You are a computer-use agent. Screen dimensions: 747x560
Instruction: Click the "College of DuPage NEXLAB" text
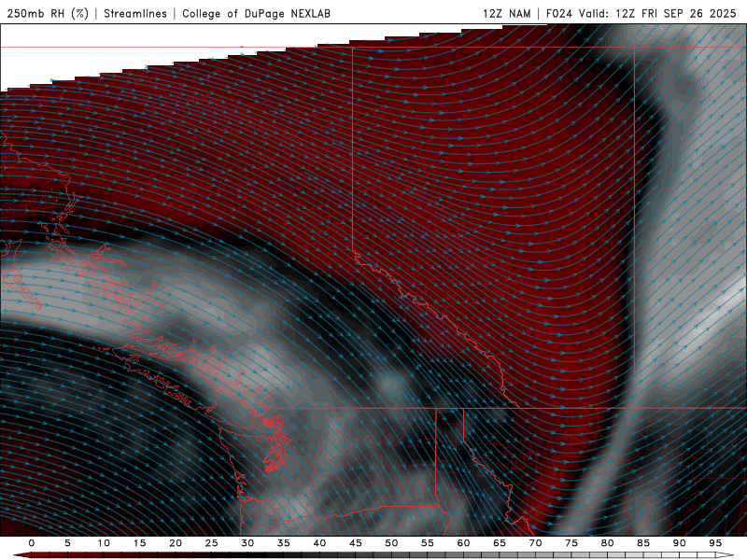[x=256, y=13]
